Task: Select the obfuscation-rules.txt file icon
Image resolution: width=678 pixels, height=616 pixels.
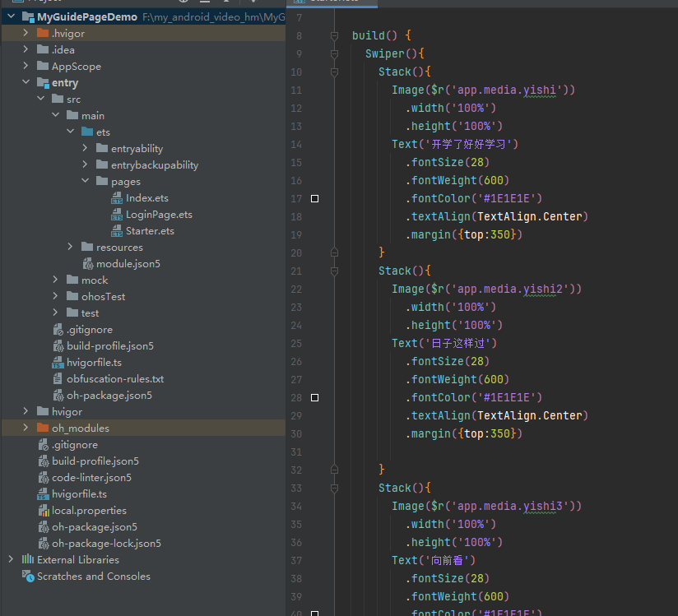Action: (x=58, y=378)
